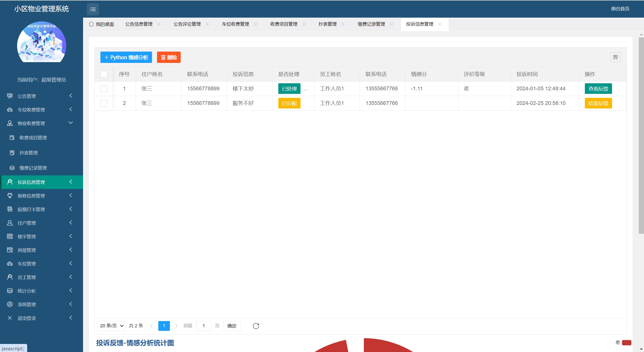Collapse the 物业收费管理 menu chevron
The width and height of the screenshot is (644, 352).
71,123
